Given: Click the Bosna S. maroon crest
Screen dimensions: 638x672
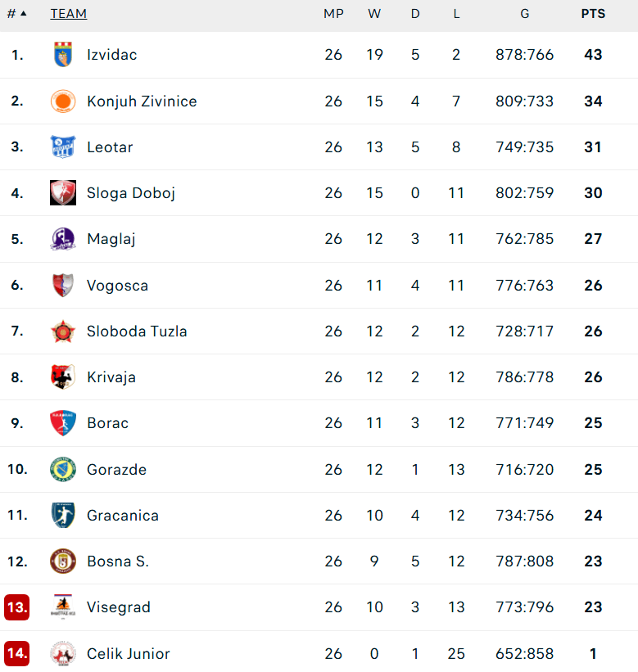Looking at the screenshot, I should coord(63,561).
